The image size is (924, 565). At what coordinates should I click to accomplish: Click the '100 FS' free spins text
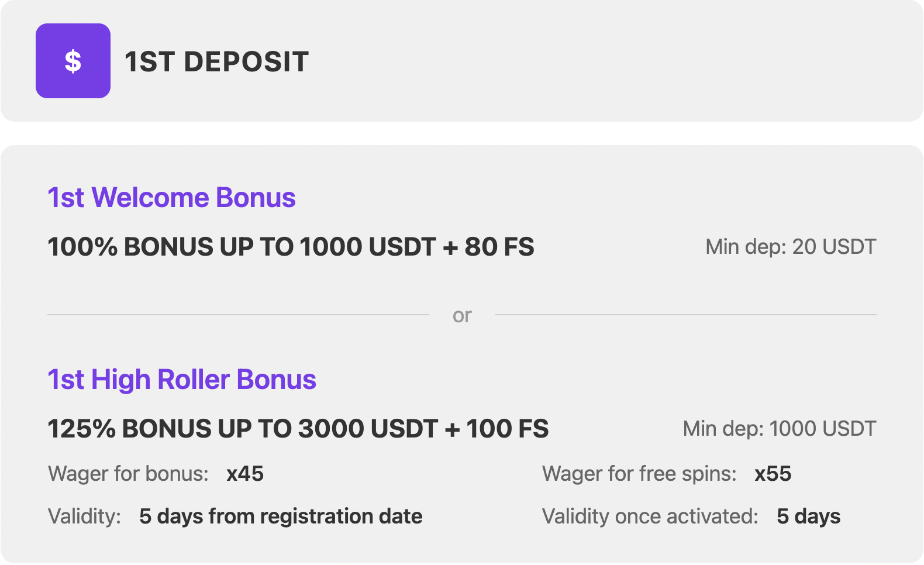[508, 429]
